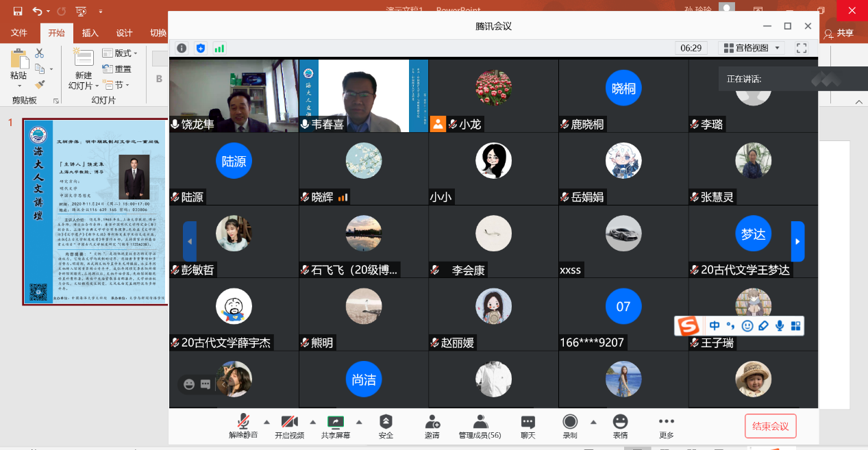Screen dimensions: 868x450
Task: Open the Security (安全) settings
Action: pos(386,426)
